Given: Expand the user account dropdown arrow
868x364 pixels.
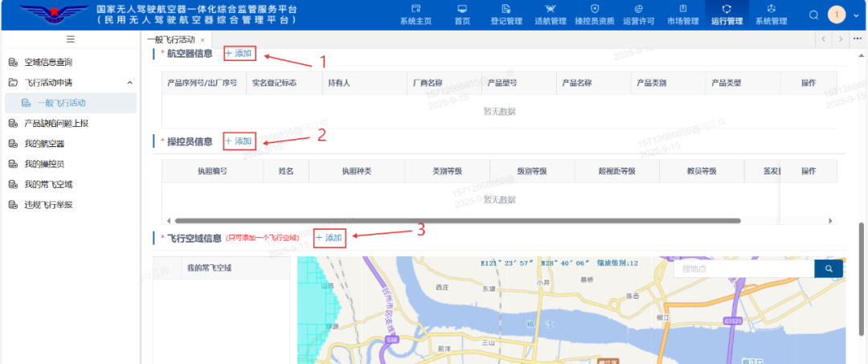Looking at the screenshot, I should click(x=857, y=15).
